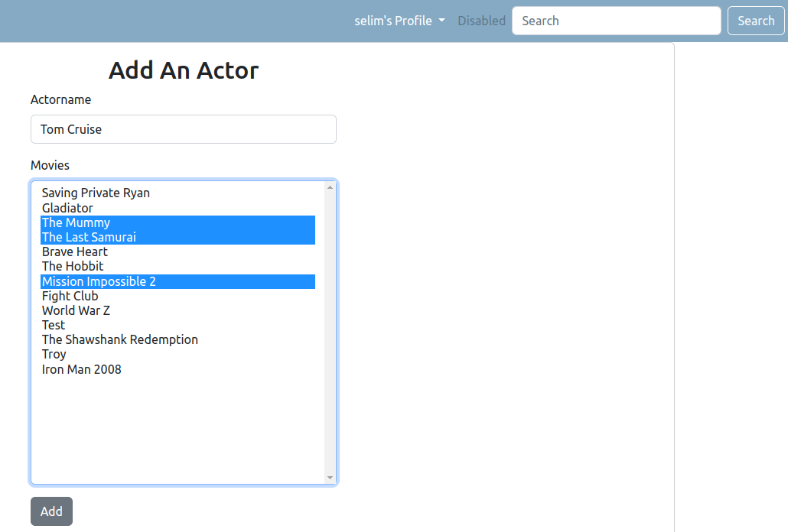
Task: Choose the Test movie entry
Action: coord(178,325)
